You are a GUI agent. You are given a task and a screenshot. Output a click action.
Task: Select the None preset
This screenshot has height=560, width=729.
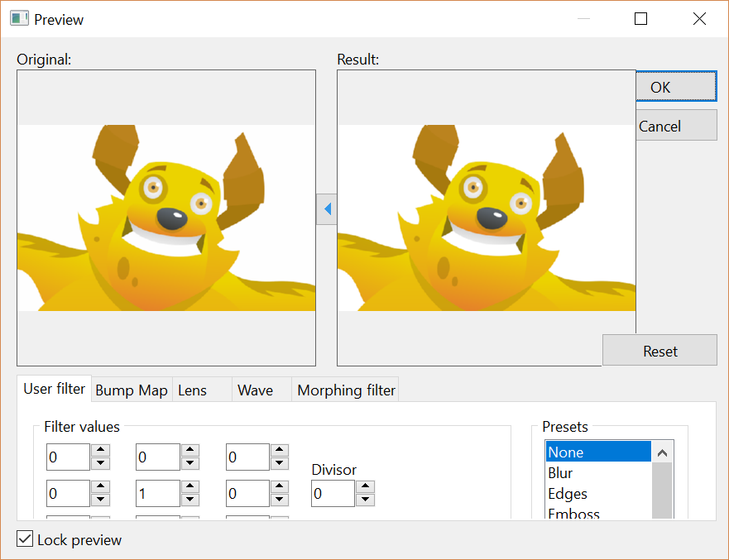click(x=598, y=452)
